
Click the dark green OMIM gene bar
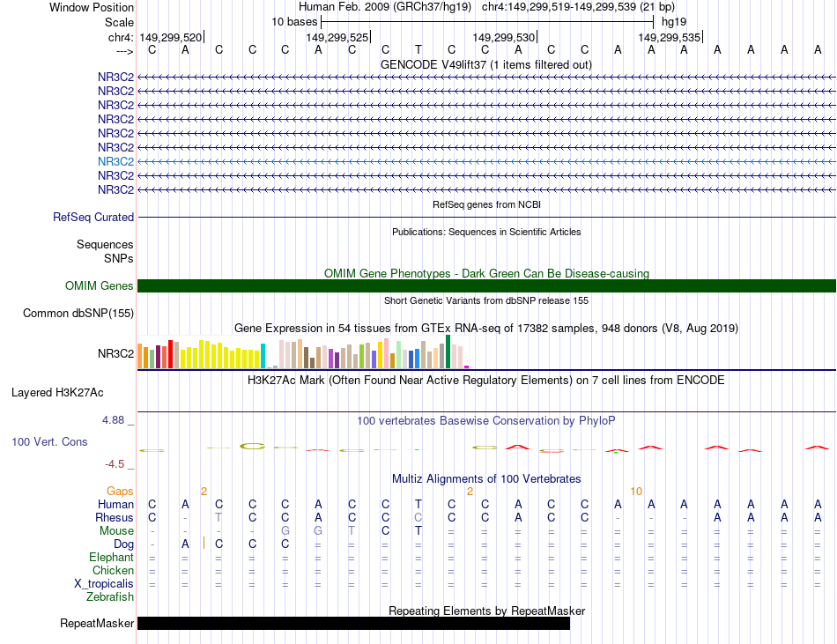487,286
